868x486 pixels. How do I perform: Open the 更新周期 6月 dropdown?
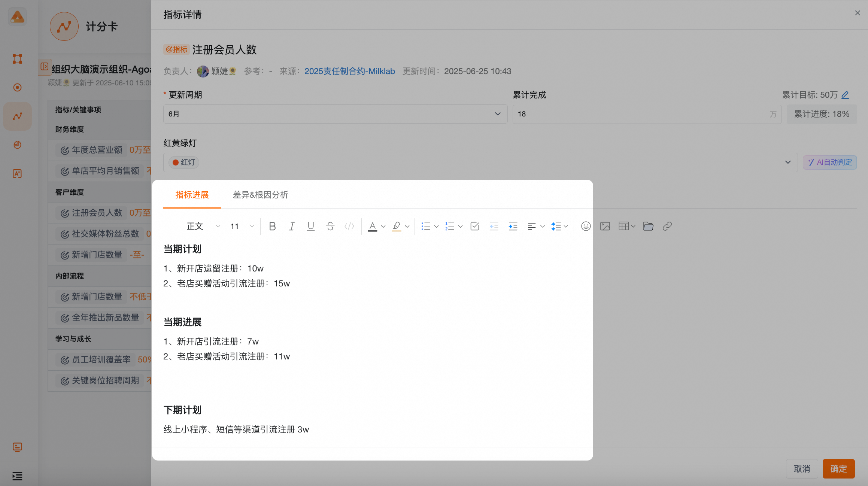point(335,114)
